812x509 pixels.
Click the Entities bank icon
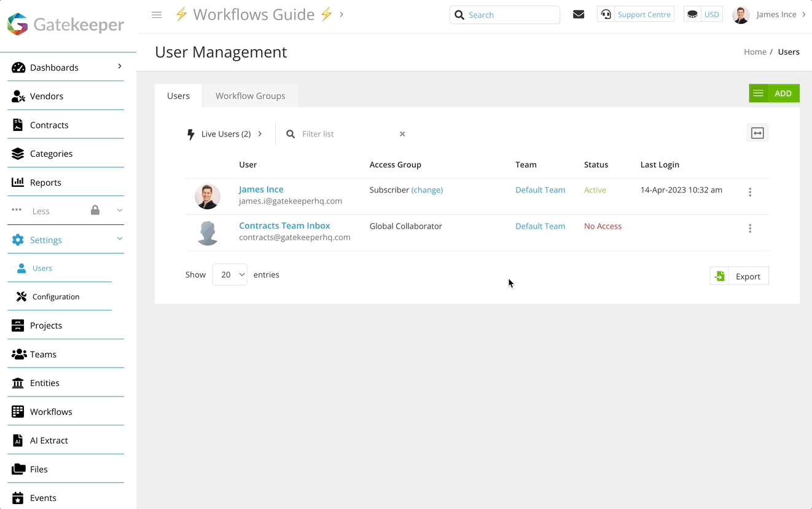coord(18,383)
